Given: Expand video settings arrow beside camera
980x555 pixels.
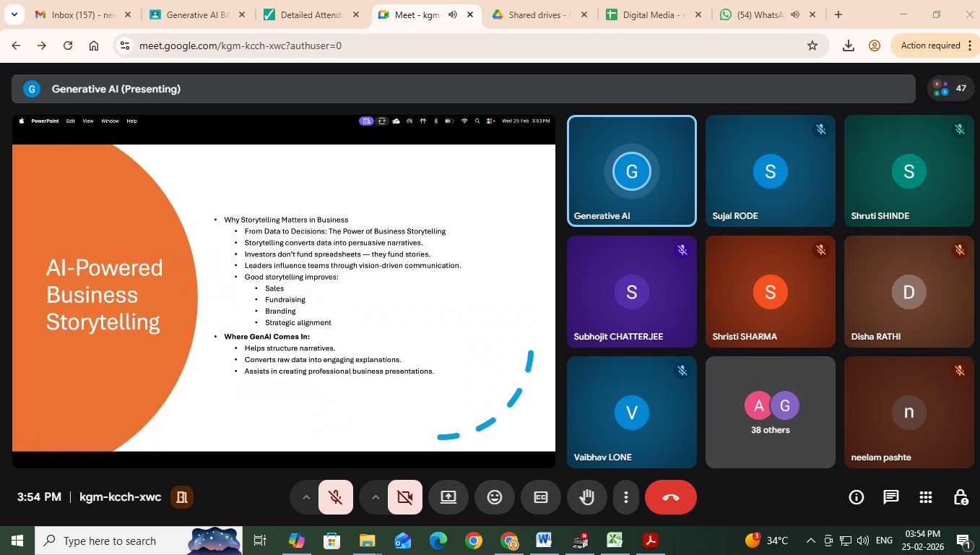Looking at the screenshot, I should 376,497.
